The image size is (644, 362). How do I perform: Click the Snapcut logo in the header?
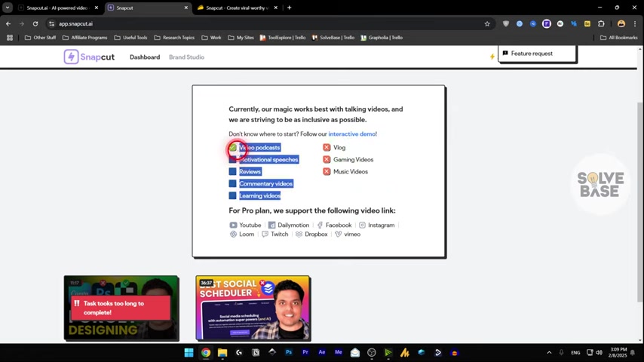click(89, 57)
